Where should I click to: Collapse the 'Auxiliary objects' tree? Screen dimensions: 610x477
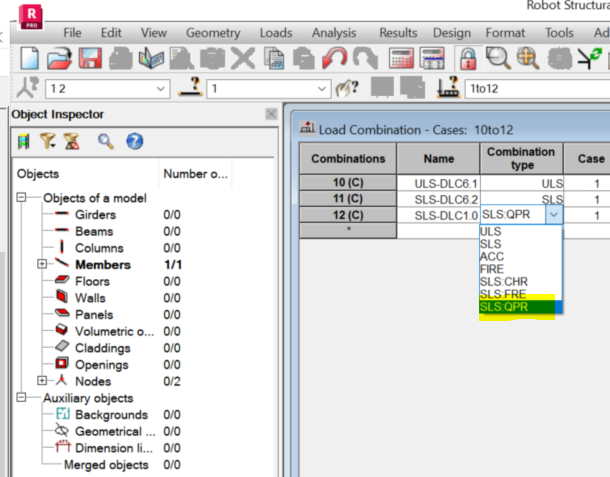point(21,397)
